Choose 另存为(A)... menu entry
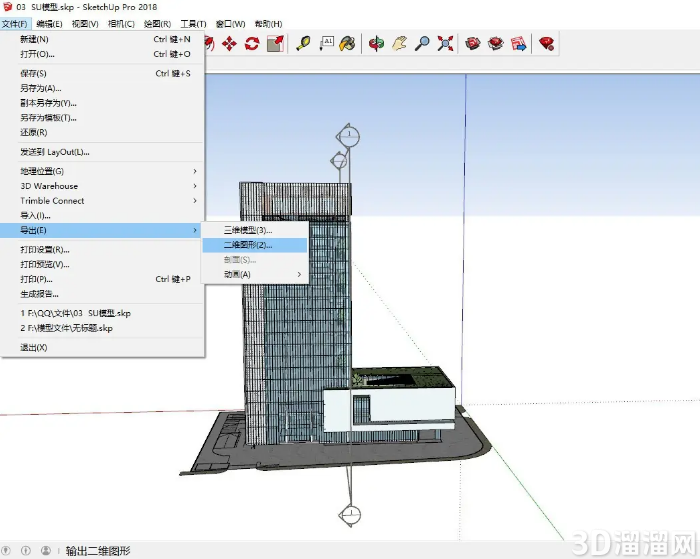The width and height of the screenshot is (700, 559). click(102, 88)
